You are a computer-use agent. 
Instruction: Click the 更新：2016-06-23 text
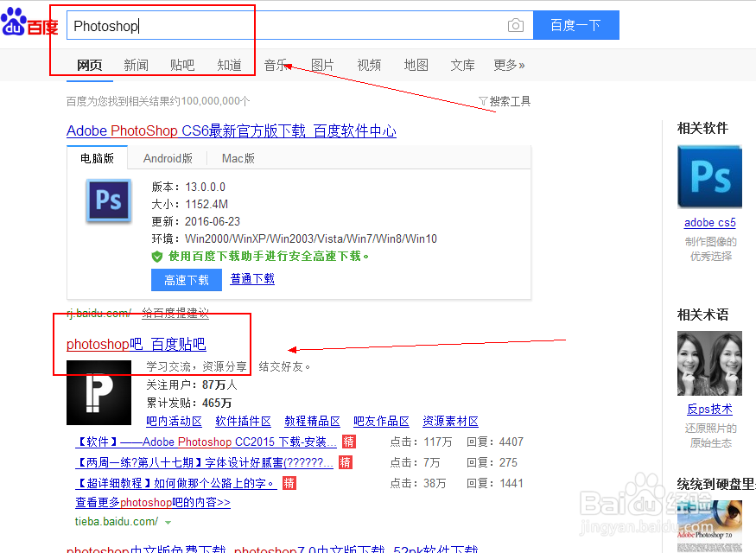pyautogui.click(x=196, y=221)
